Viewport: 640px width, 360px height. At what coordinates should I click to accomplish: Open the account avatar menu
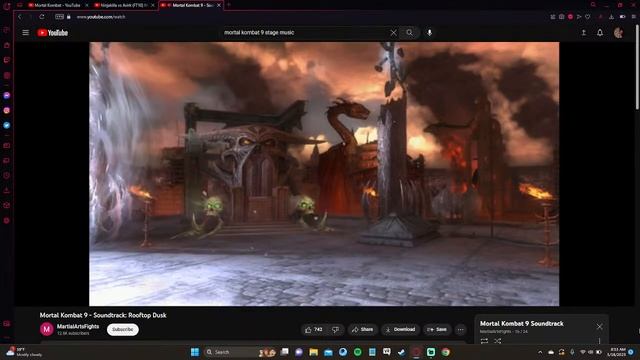coord(618,33)
